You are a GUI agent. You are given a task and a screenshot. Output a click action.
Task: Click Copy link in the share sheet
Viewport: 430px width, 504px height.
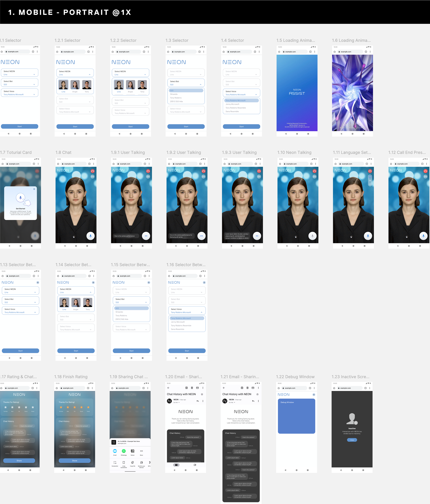133,462
